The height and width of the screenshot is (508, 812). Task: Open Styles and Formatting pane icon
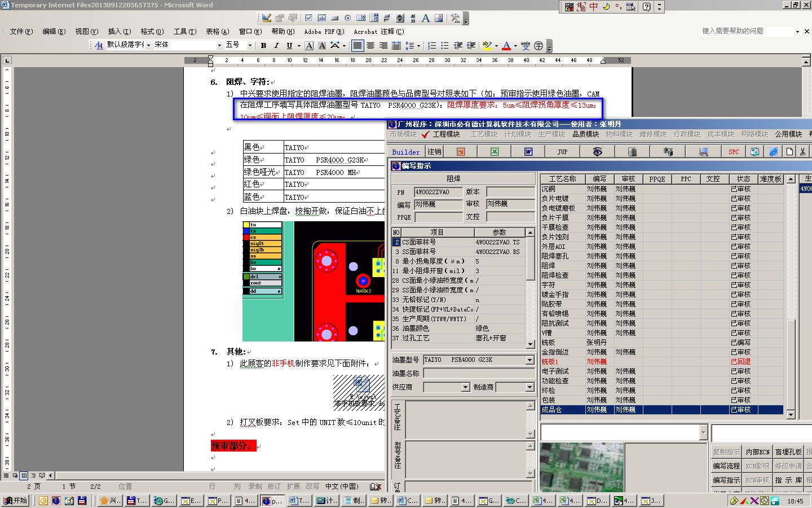(99, 46)
